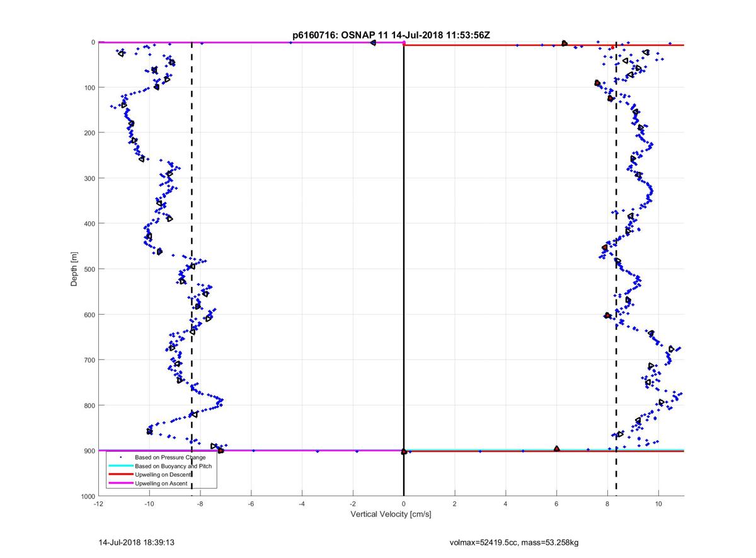Screen dimensions: 756x558
Task: Click velocity-axis tick label '-4'
Action: click(x=302, y=504)
